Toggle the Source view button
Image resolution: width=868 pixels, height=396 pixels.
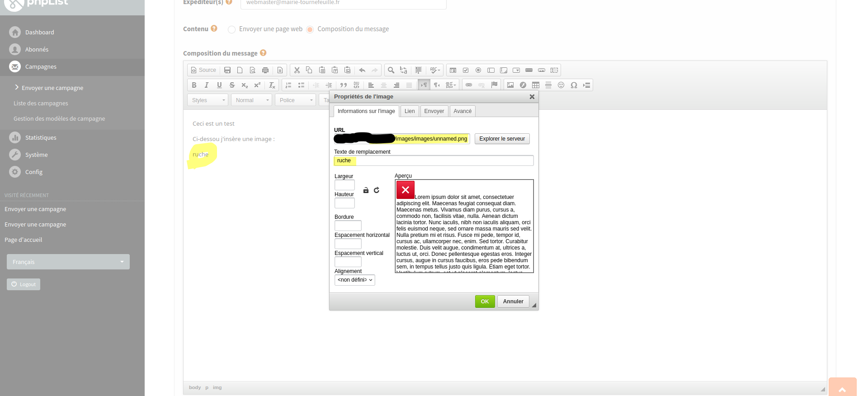pos(203,70)
